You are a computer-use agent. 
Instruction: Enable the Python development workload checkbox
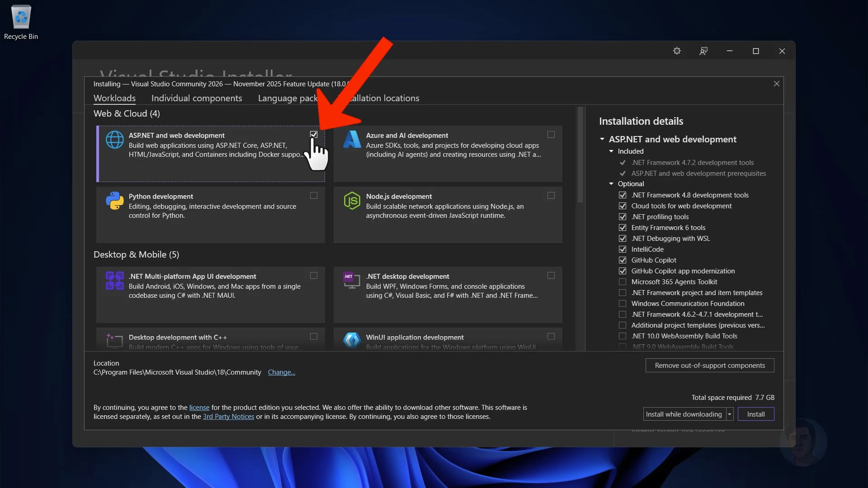tap(314, 196)
